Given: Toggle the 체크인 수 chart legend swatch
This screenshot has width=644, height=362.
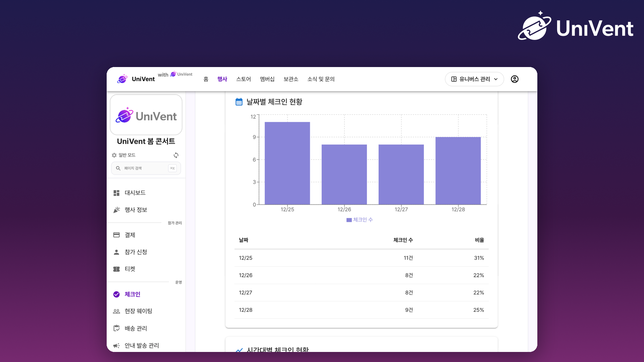Looking at the screenshot, I should tap(349, 220).
